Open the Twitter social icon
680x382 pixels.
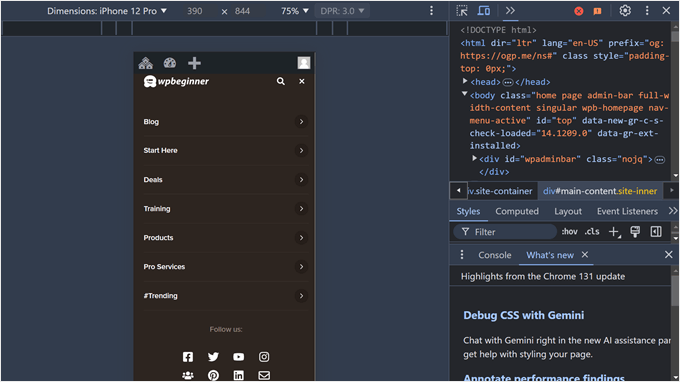pos(213,357)
